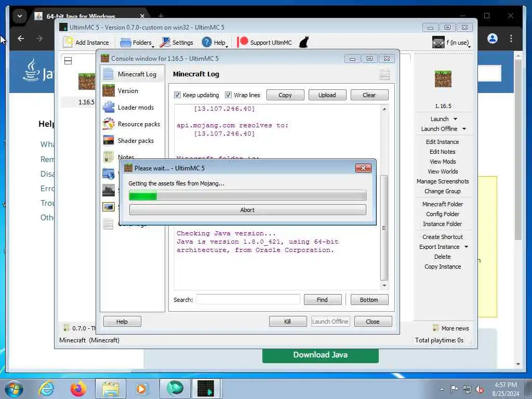Open Loader mods in the console sidebar
The image size is (532, 399).
tap(132, 107)
